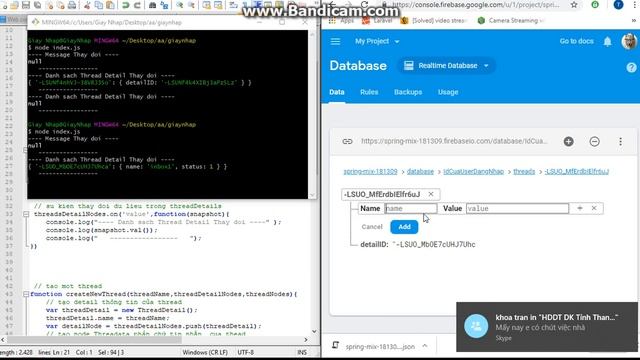Collapse all nodes with minus circle icon

click(594, 141)
